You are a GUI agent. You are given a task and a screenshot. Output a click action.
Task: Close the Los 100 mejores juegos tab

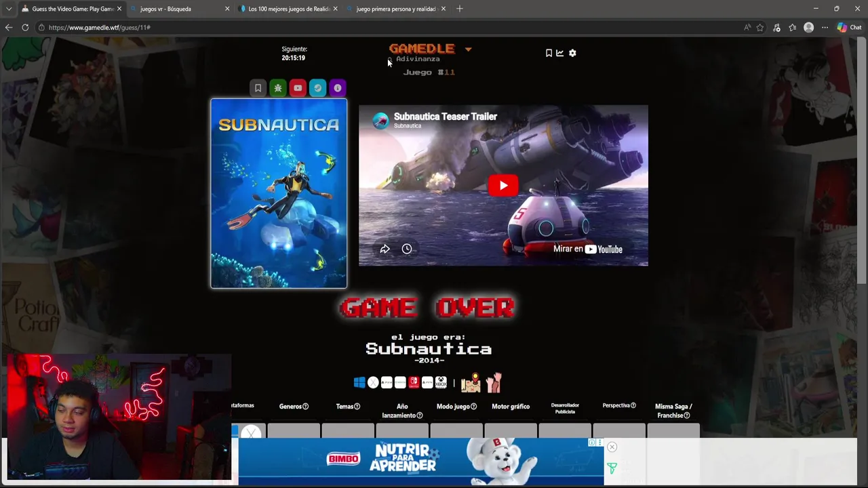pyautogui.click(x=335, y=9)
